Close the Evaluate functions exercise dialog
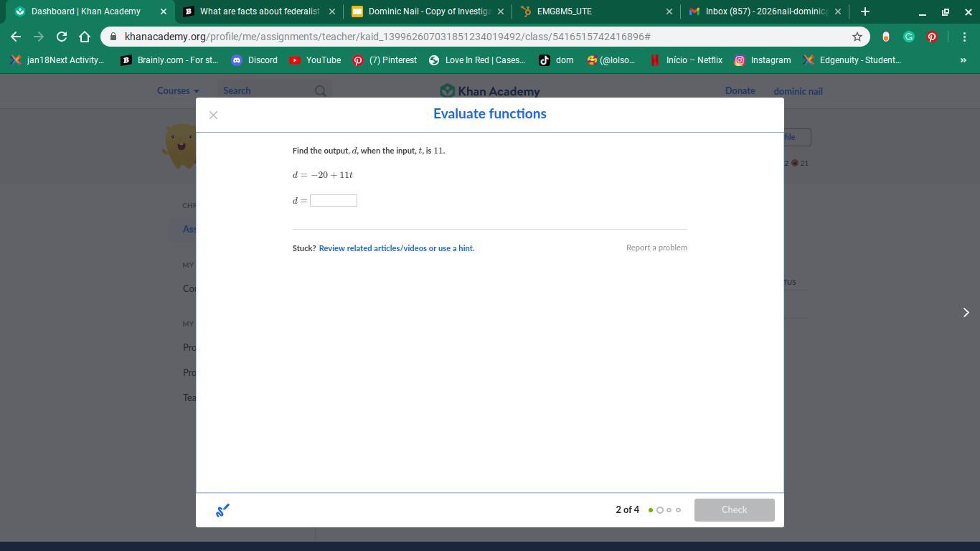Screen dimensions: 980x551 213,115
